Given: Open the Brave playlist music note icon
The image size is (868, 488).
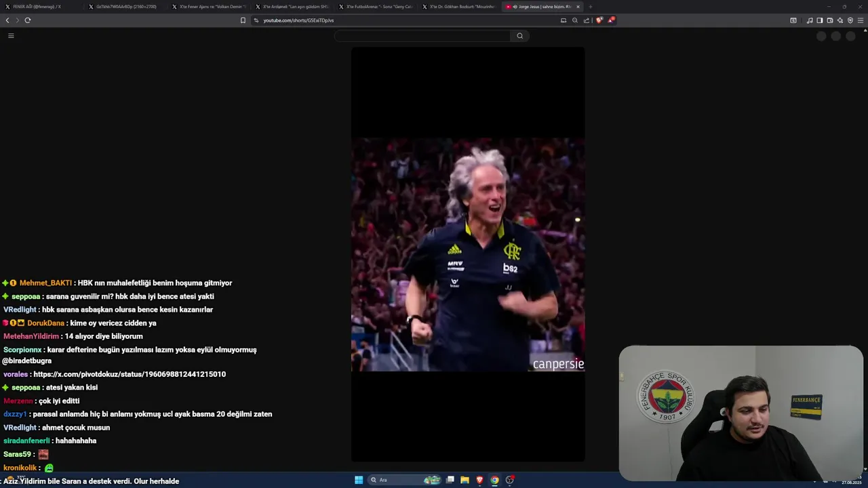Looking at the screenshot, I should (x=810, y=20).
